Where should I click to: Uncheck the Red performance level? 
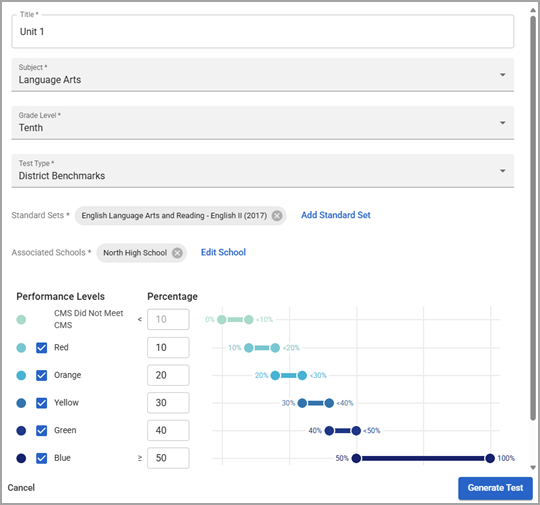pyautogui.click(x=42, y=348)
